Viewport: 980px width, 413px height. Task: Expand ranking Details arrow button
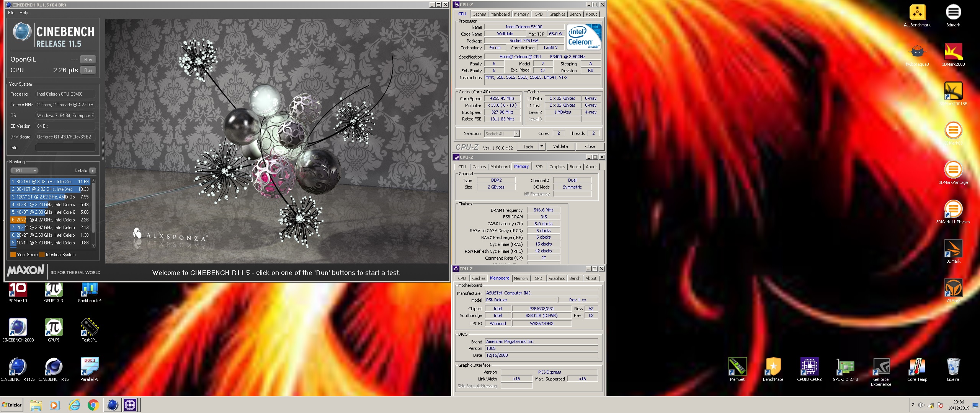(x=93, y=171)
